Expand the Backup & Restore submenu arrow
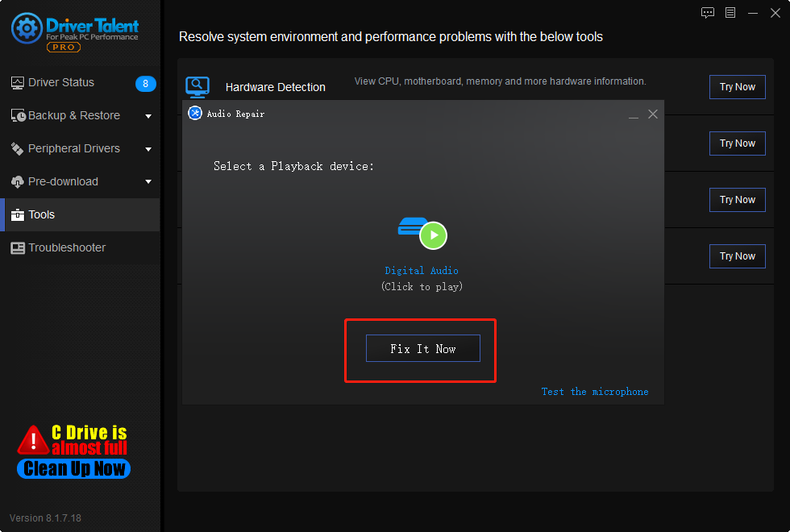This screenshot has height=532, width=790. 148,116
